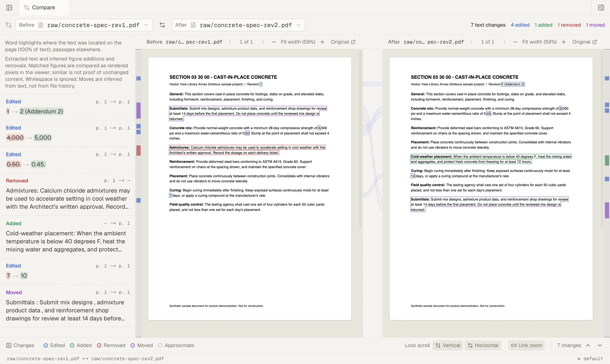
Task: Select the Added Cold-weather placement change entry
Action: tap(68, 237)
